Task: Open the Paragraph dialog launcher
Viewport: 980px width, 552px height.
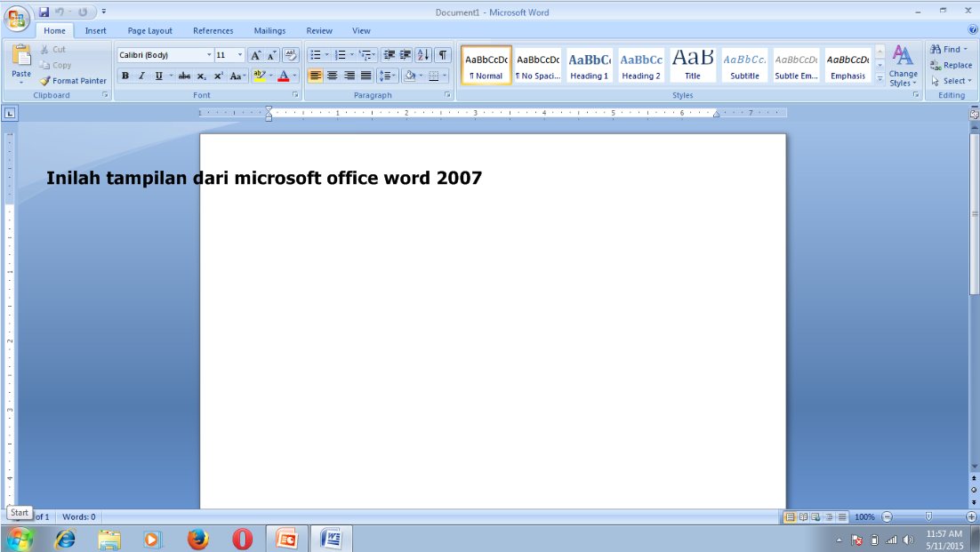Action: click(447, 95)
